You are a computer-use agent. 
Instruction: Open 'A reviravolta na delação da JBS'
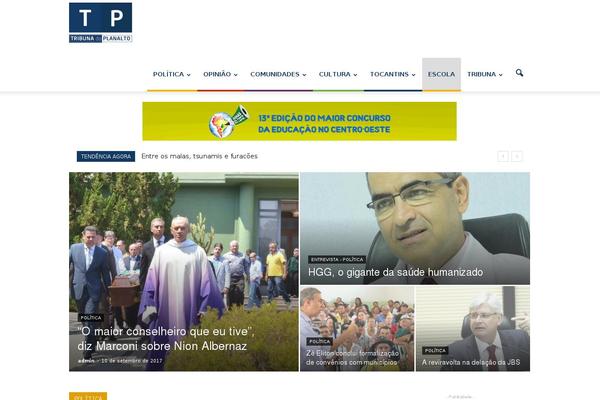[x=471, y=362]
